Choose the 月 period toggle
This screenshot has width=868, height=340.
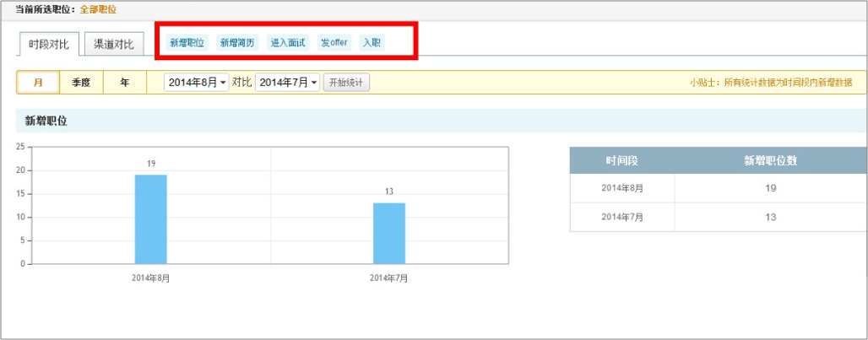[x=38, y=83]
